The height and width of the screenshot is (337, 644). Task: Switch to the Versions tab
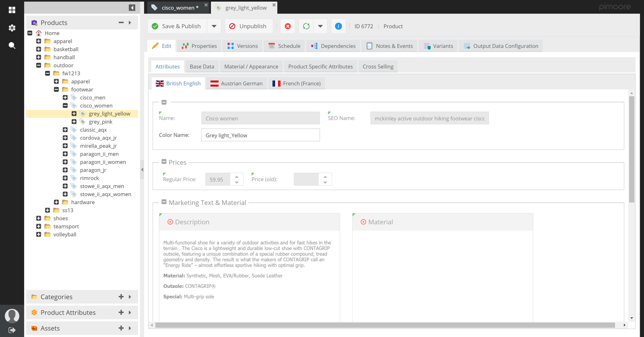coord(242,46)
